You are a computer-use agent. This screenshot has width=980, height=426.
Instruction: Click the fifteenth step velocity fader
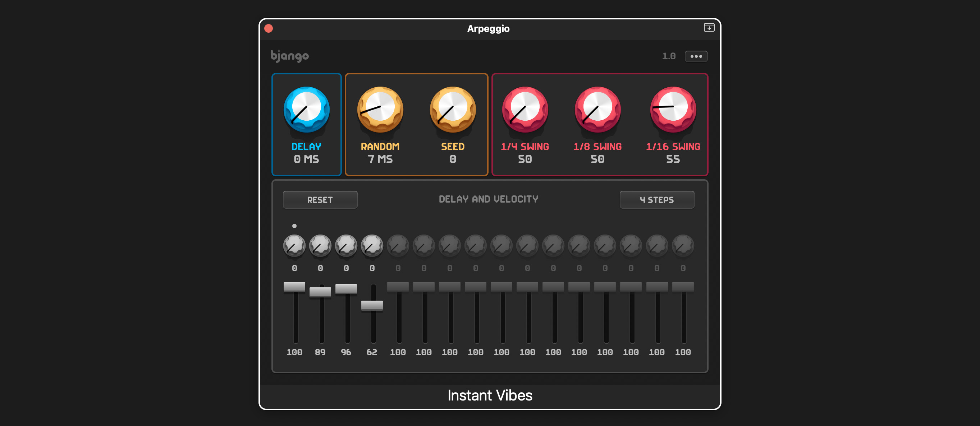tap(657, 287)
